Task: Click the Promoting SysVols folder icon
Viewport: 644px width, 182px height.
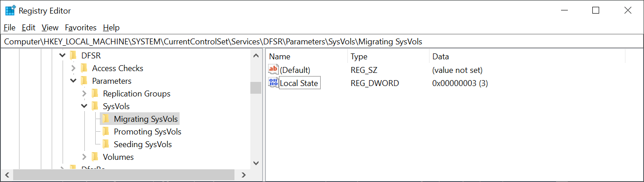Action: click(x=106, y=132)
